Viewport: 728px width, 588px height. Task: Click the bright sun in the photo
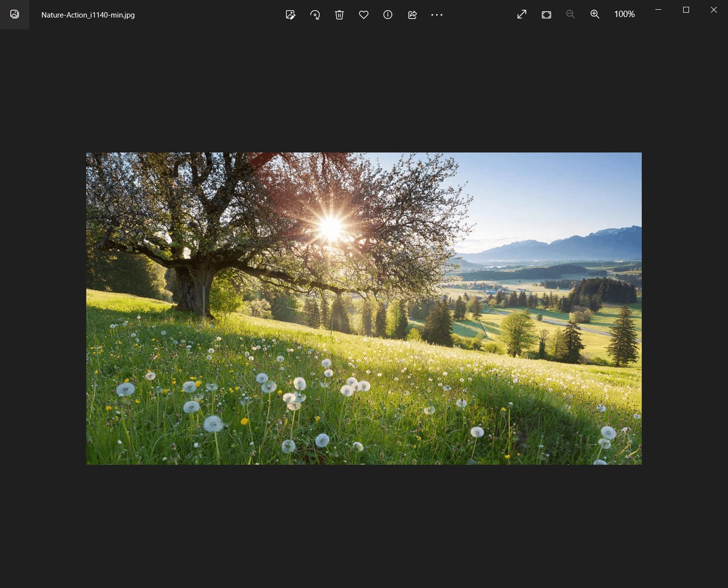(331, 228)
